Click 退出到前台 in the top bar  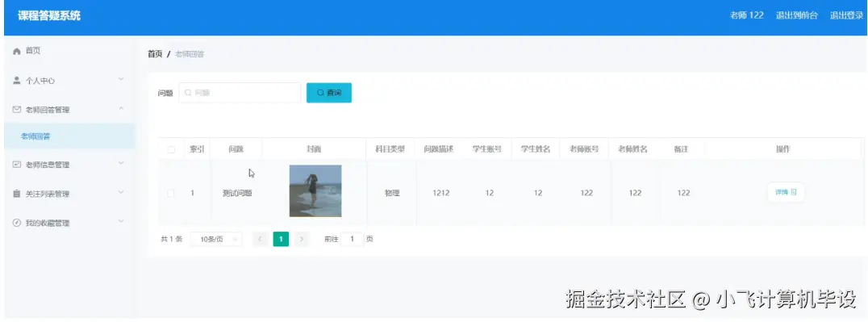[796, 15]
